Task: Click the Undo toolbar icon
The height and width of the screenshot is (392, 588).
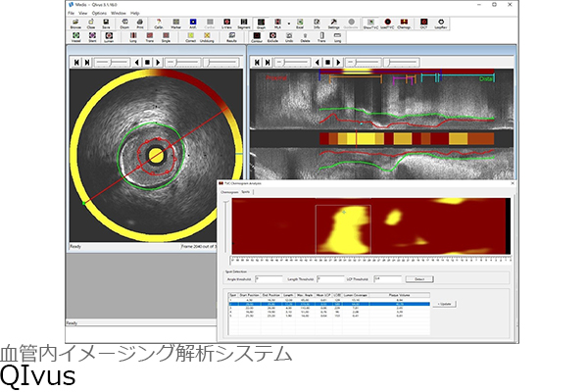Action: (289, 37)
